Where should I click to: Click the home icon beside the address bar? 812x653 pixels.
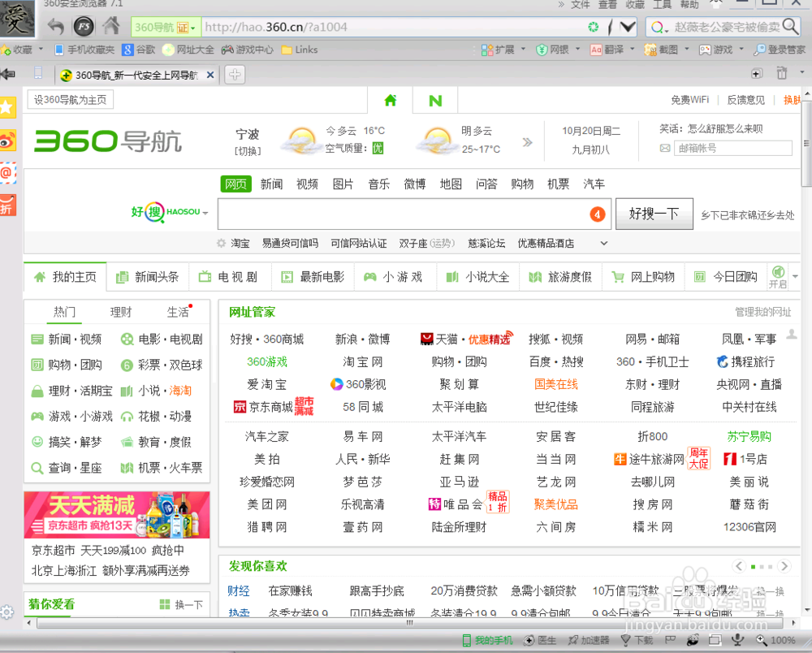coord(112,26)
